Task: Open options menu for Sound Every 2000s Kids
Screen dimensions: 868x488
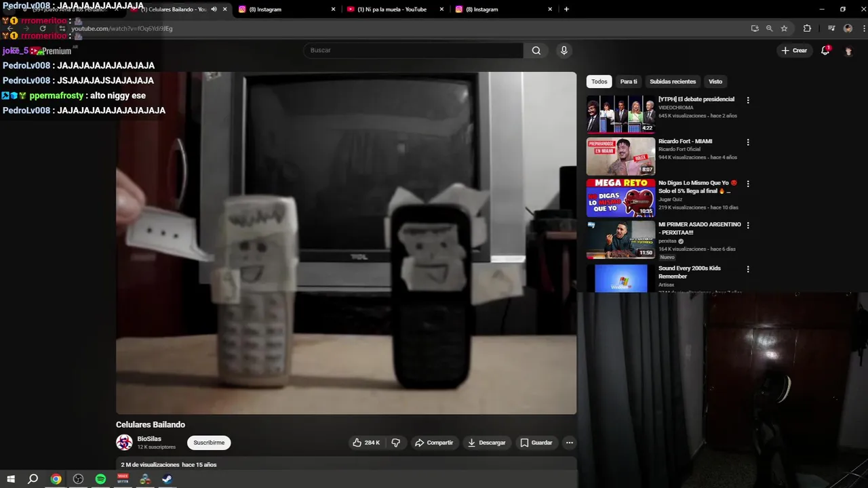Action: (748, 269)
